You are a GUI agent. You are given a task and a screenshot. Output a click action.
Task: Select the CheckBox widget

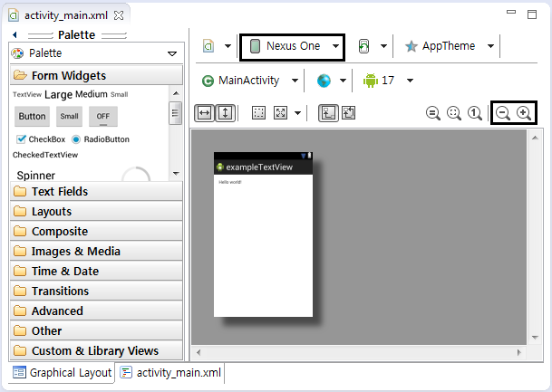pyautogui.click(x=41, y=139)
